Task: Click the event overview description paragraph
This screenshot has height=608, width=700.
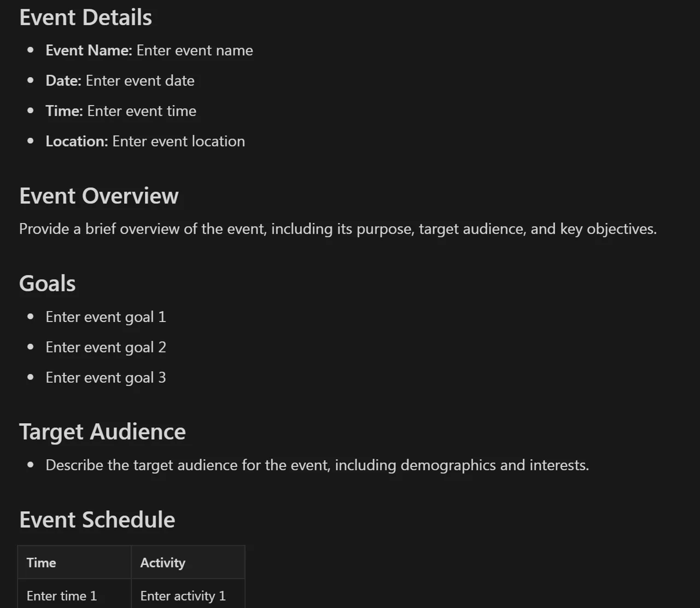Action: pyautogui.click(x=338, y=229)
